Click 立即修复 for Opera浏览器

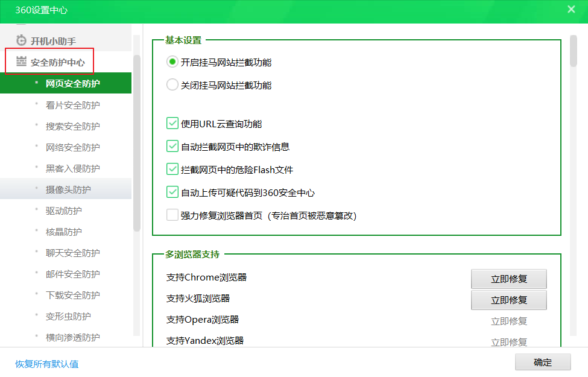[509, 321]
